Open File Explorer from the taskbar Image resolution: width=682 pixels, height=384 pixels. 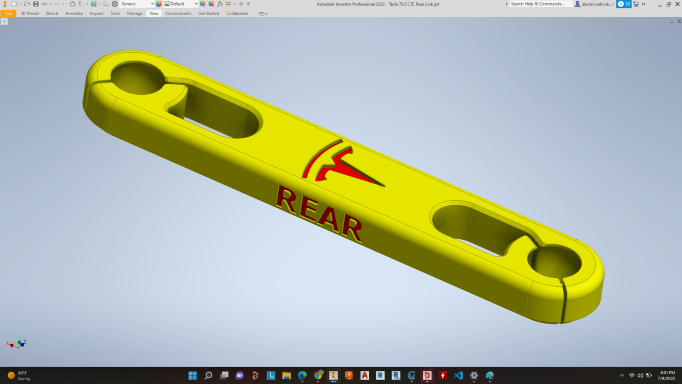coord(286,375)
